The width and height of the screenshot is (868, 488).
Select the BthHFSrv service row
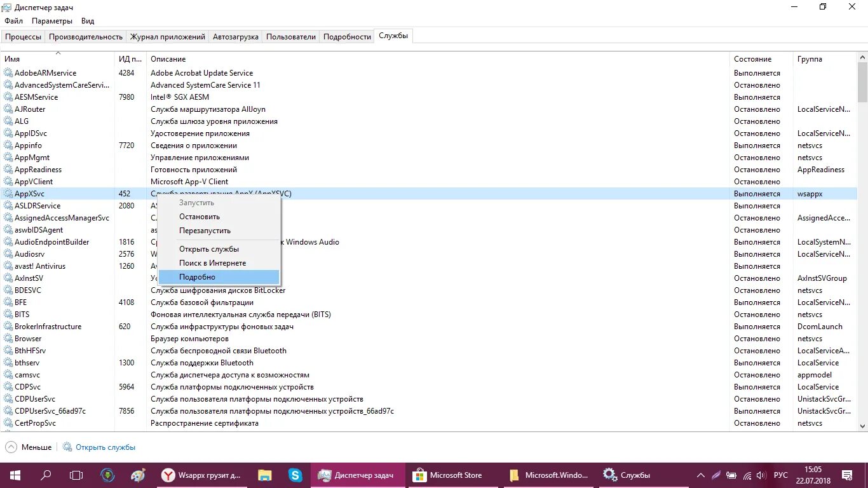428,351
